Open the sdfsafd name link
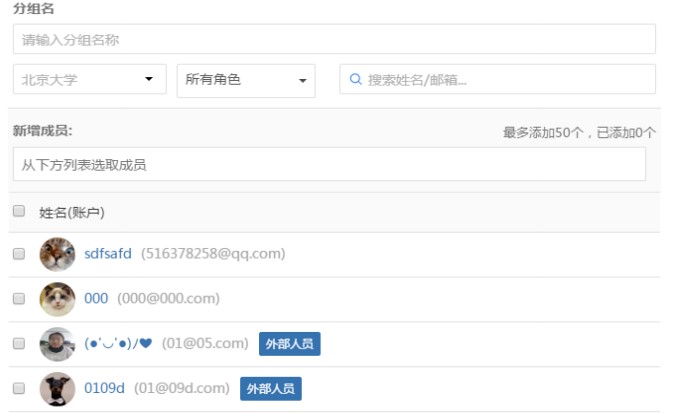The height and width of the screenshot is (413, 679). pyautogui.click(x=108, y=253)
